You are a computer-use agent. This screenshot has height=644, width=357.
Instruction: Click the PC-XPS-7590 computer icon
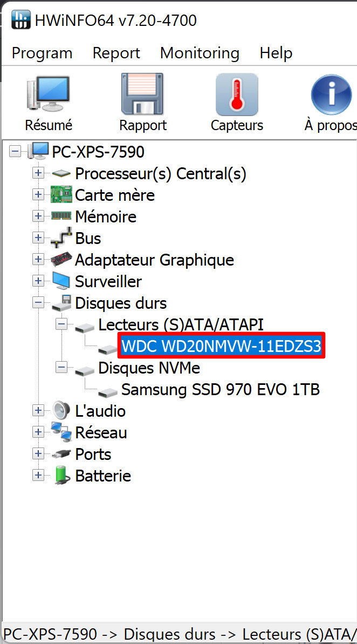38,152
